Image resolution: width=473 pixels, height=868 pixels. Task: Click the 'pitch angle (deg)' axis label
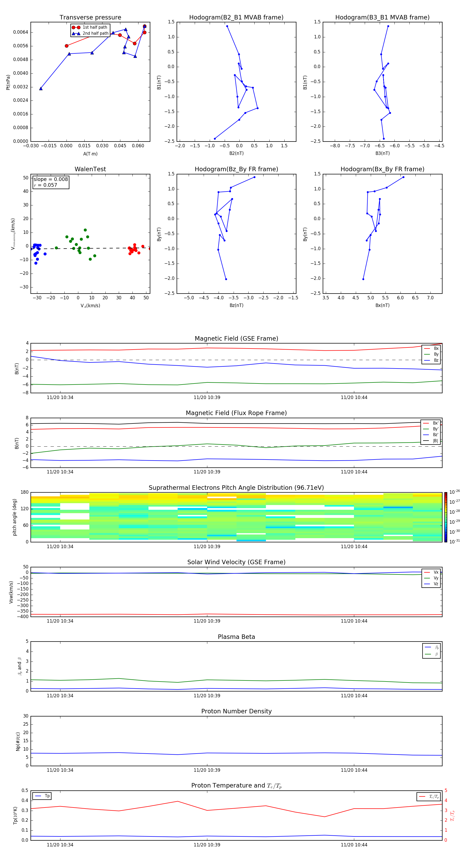(14, 517)
